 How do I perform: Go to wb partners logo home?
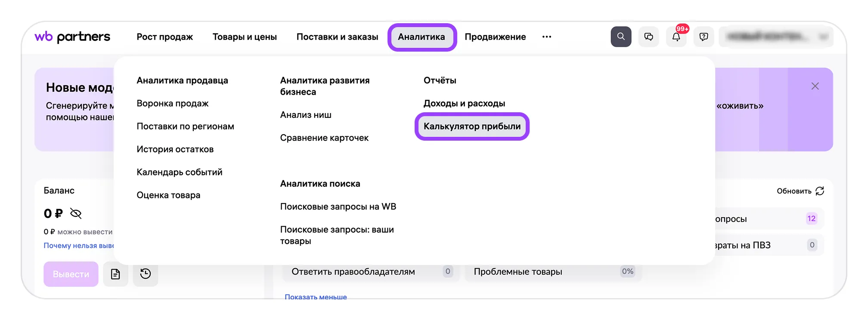click(72, 37)
